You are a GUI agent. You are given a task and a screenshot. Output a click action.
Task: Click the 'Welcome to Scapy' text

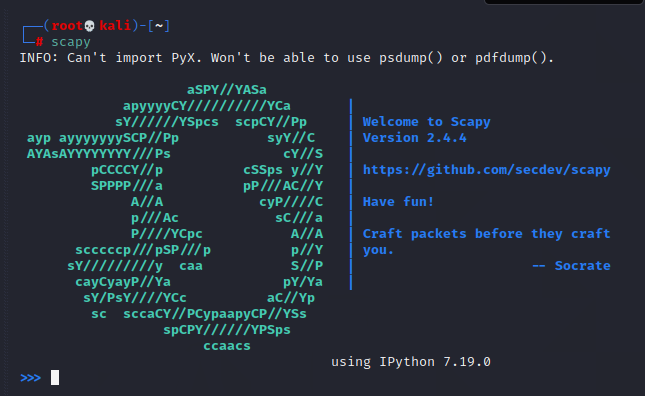(x=427, y=122)
